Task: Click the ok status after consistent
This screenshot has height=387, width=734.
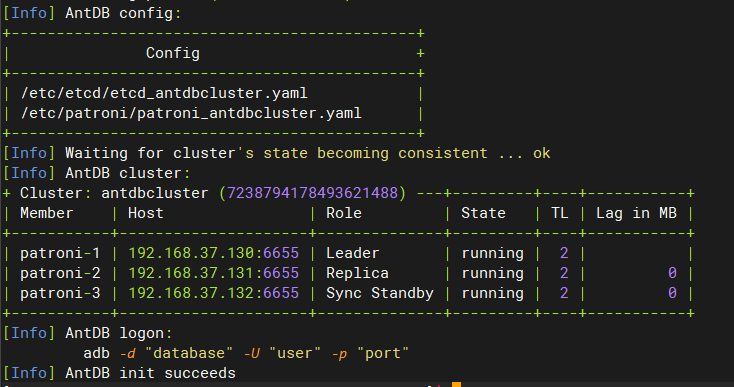Action: pyautogui.click(x=542, y=153)
